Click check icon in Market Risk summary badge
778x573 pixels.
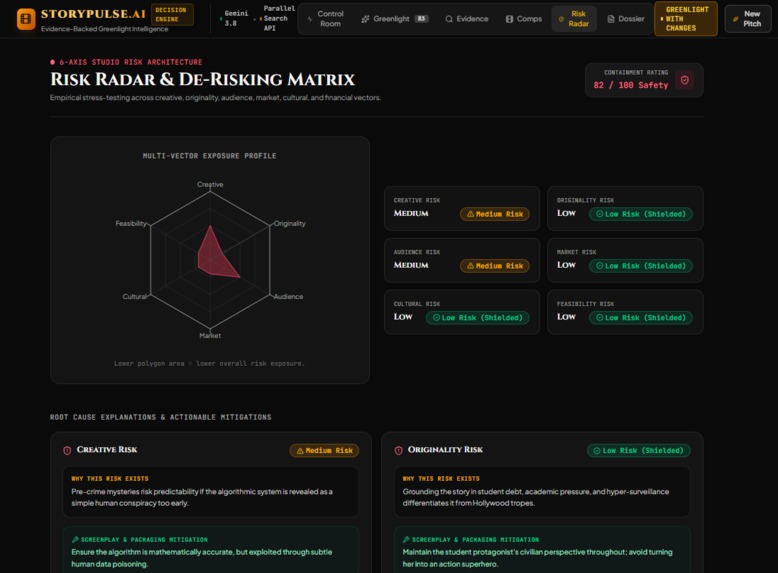pyautogui.click(x=599, y=266)
